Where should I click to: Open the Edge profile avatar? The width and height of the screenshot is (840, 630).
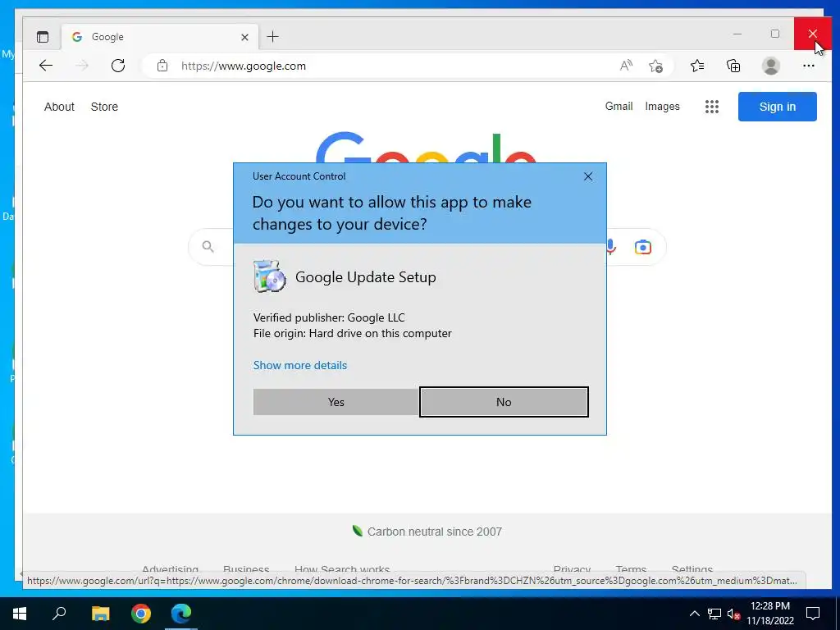770,66
